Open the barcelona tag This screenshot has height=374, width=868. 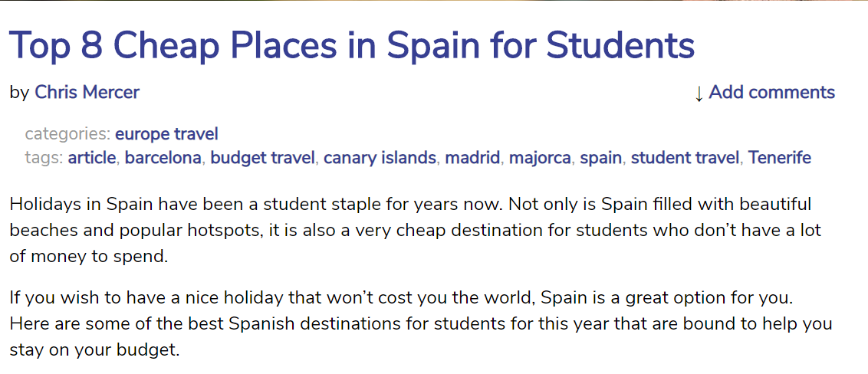tap(163, 158)
